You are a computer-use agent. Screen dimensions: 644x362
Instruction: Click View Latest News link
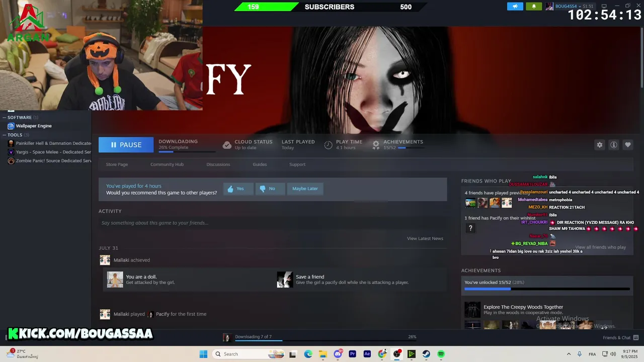click(425, 238)
